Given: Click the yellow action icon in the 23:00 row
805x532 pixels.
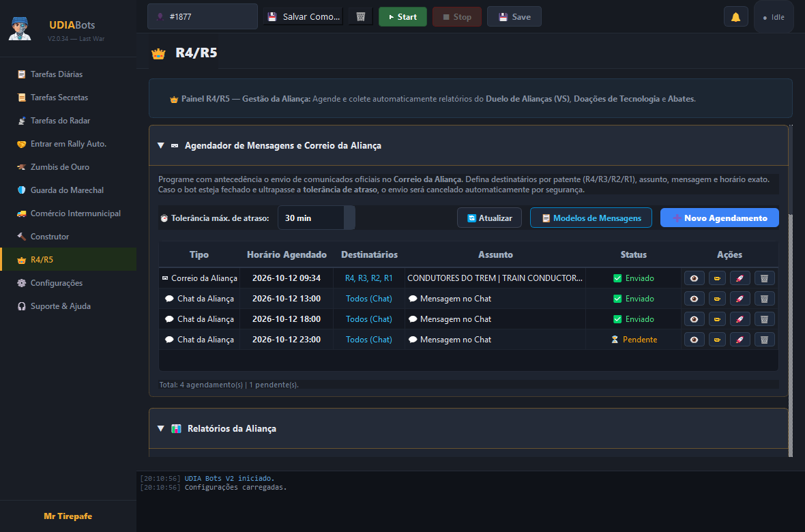Looking at the screenshot, I should (x=717, y=340).
